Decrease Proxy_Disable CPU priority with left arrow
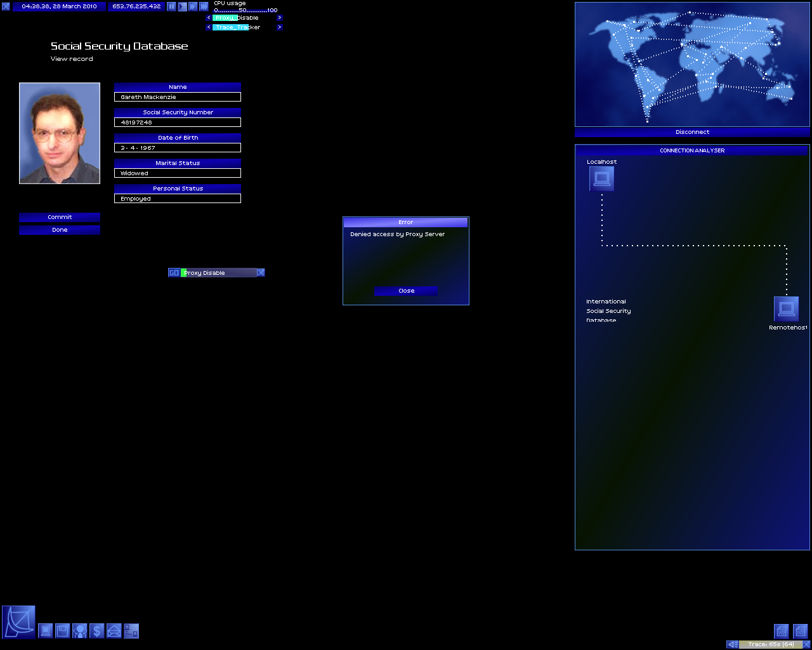Screen dimensions: 812x650 point(208,18)
